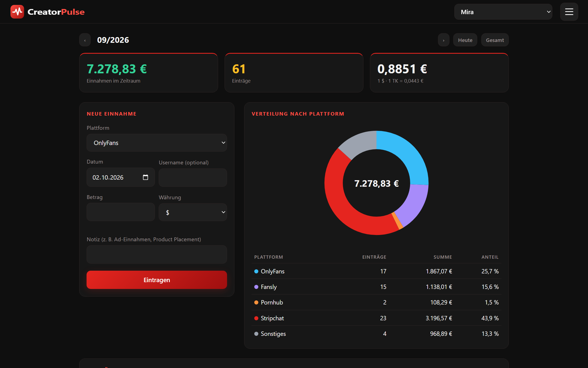Focus the Datum field 02.10.2026
The width and height of the screenshot is (588, 368).
121,177
